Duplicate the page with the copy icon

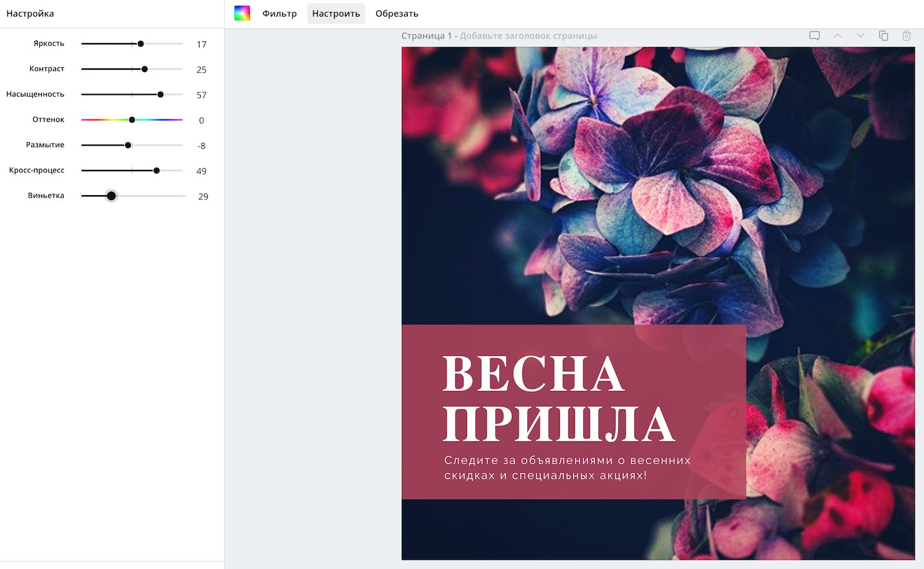pyautogui.click(x=883, y=36)
